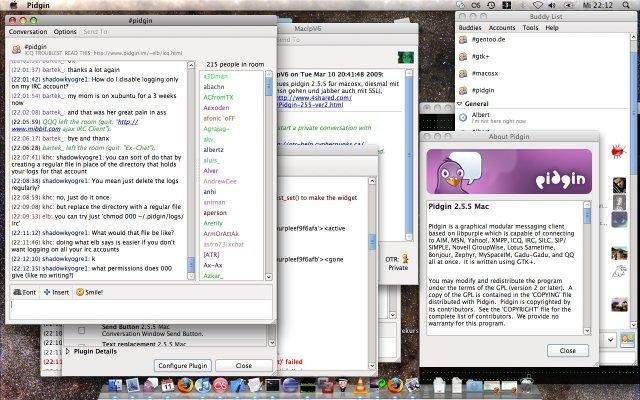Click the Time Machine icon in menu bar
The width and height of the screenshot is (640, 400).
[491, 5]
